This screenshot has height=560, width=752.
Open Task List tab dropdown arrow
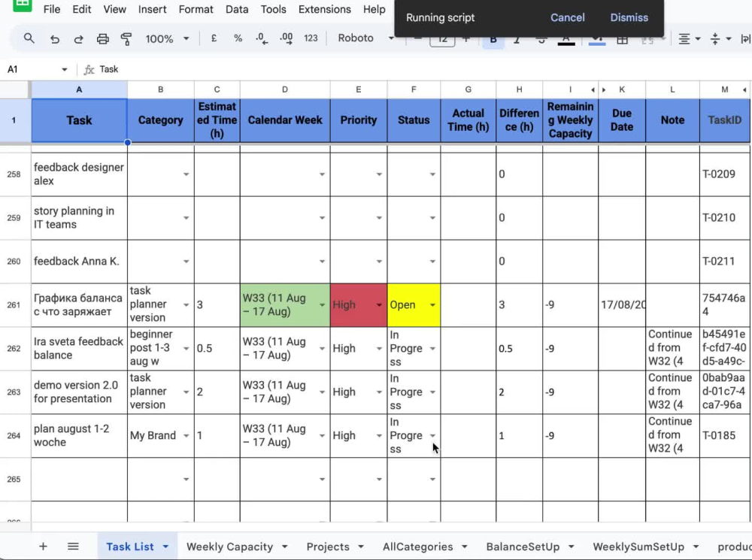(165, 547)
